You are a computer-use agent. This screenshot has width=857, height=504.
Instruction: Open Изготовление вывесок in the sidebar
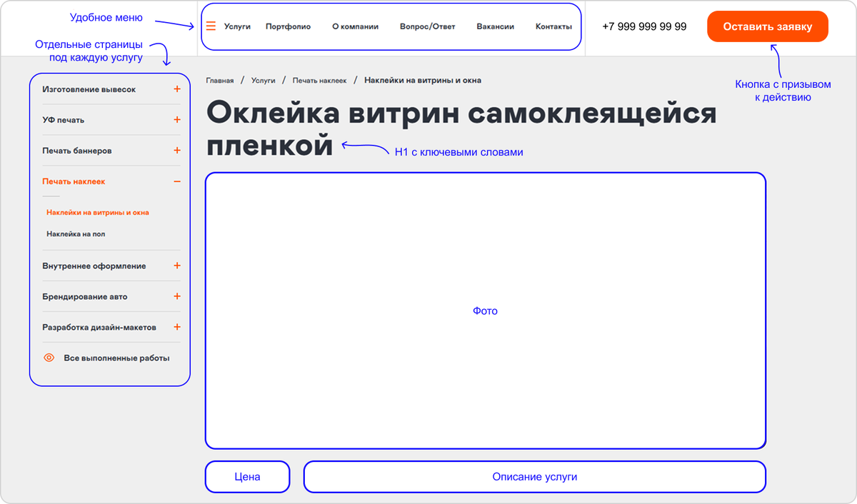pos(89,89)
